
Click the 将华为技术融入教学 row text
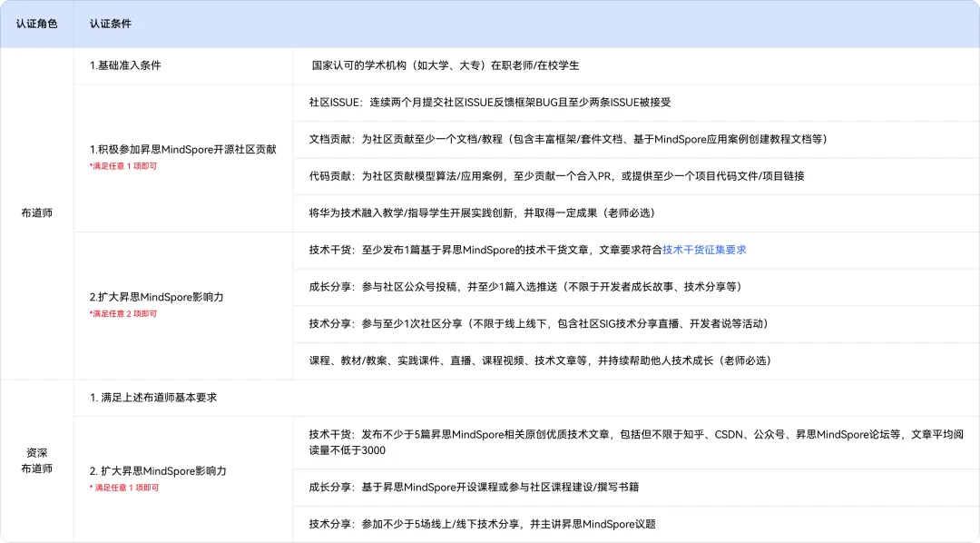click(481, 212)
